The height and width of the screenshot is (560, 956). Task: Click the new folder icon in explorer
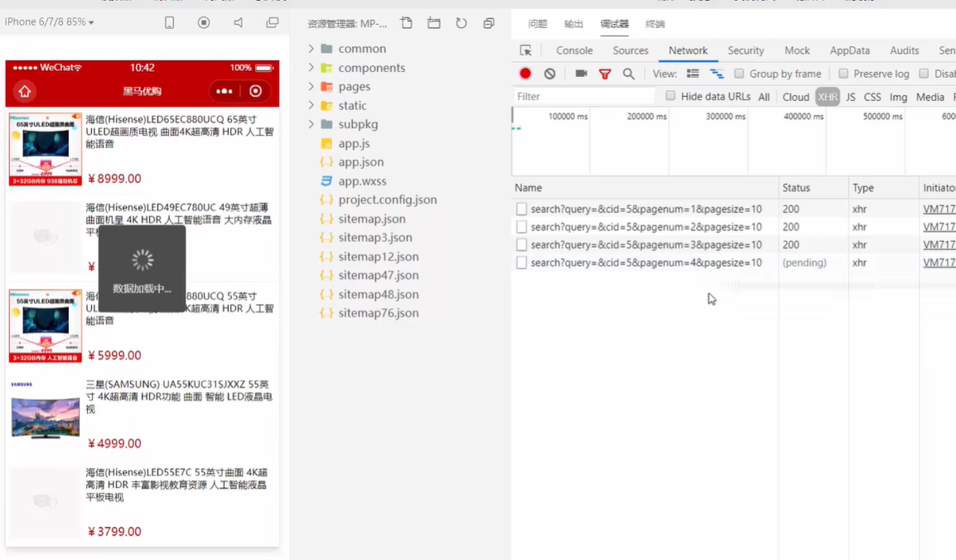[x=433, y=23]
